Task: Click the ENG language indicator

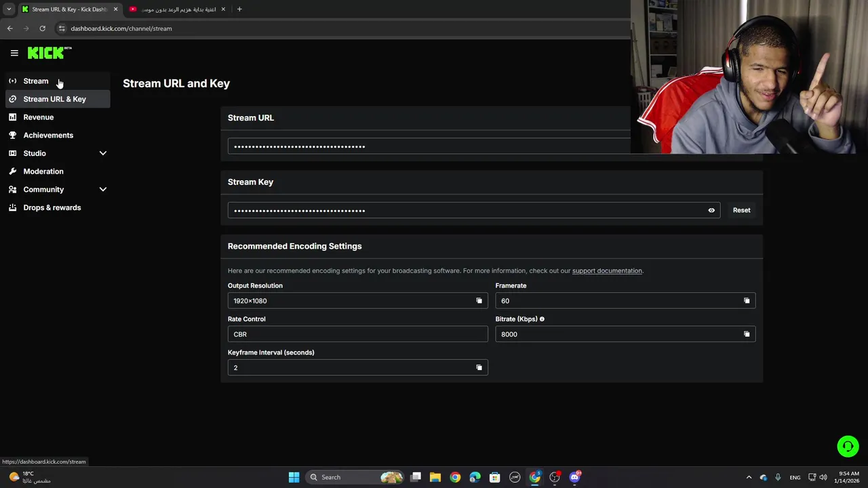Action: point(795,477)
